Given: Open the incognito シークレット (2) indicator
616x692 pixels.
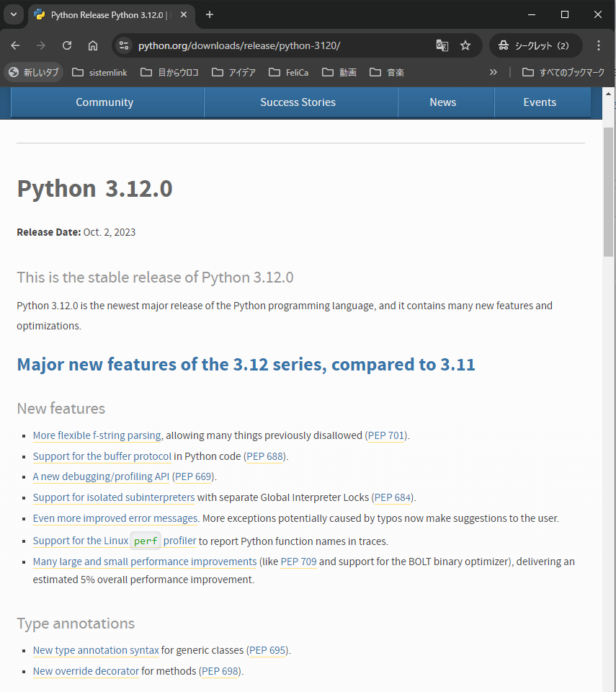Looking at the screenshot, I should pyautogui.click(x=535, y=45).
